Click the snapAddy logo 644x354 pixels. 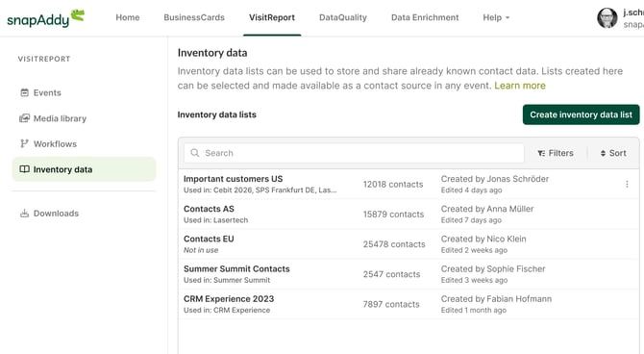point(45,17)
